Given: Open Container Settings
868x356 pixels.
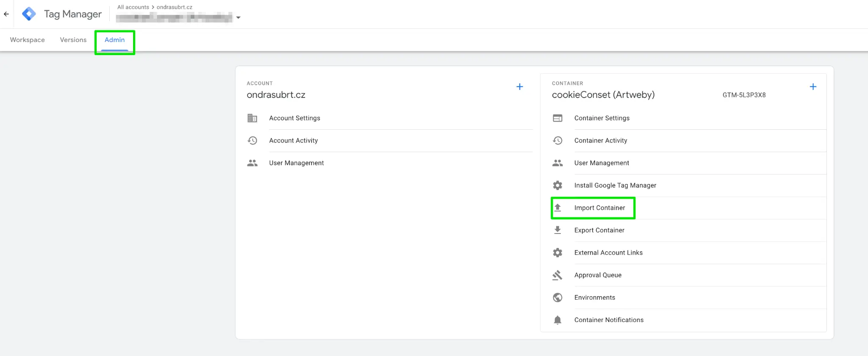Looking at the screenshot, I should 602,118.
